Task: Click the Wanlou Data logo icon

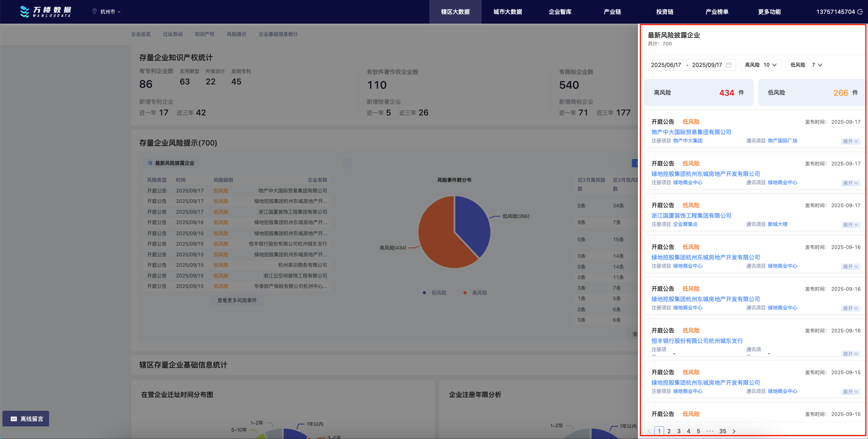Action: [24, 11]
